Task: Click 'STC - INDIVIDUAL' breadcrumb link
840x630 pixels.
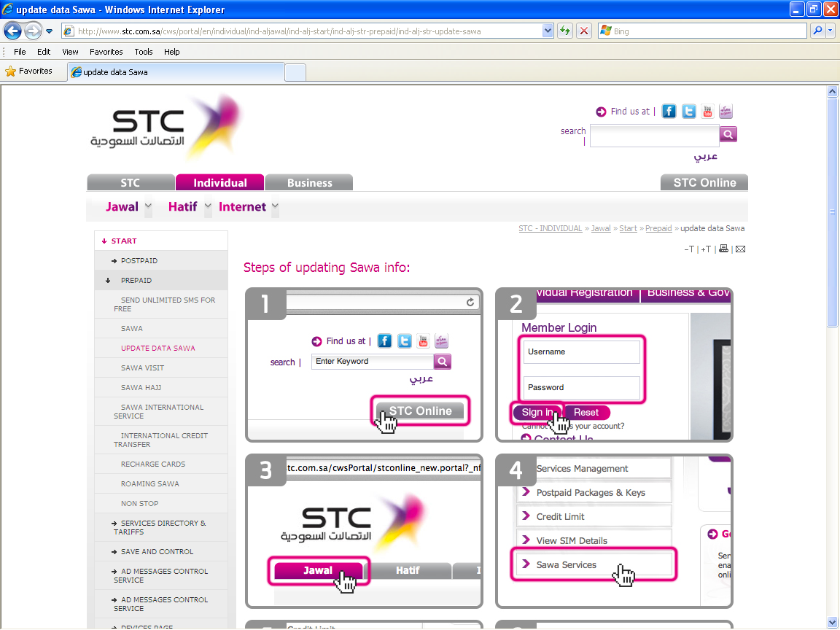Action: pyautogui.click(x=551, y=228)
